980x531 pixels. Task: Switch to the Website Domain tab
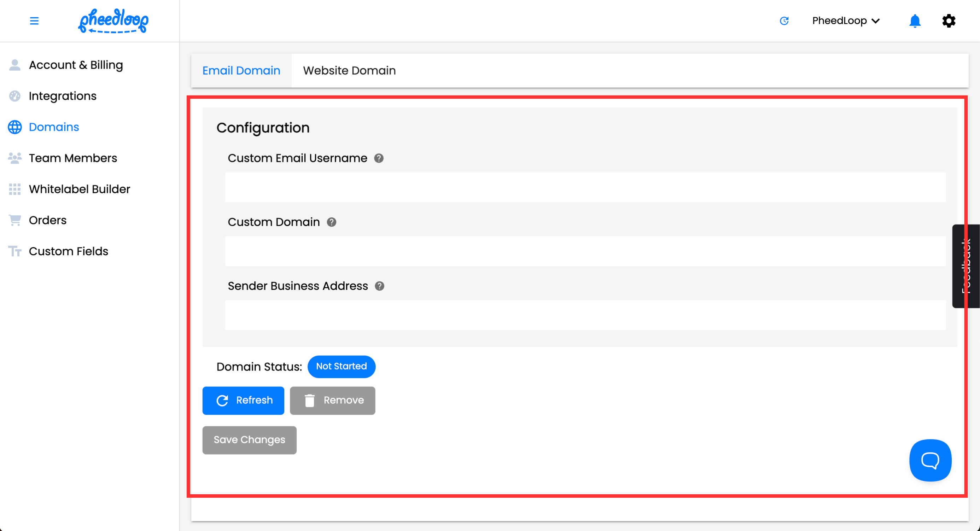(349, 71)
